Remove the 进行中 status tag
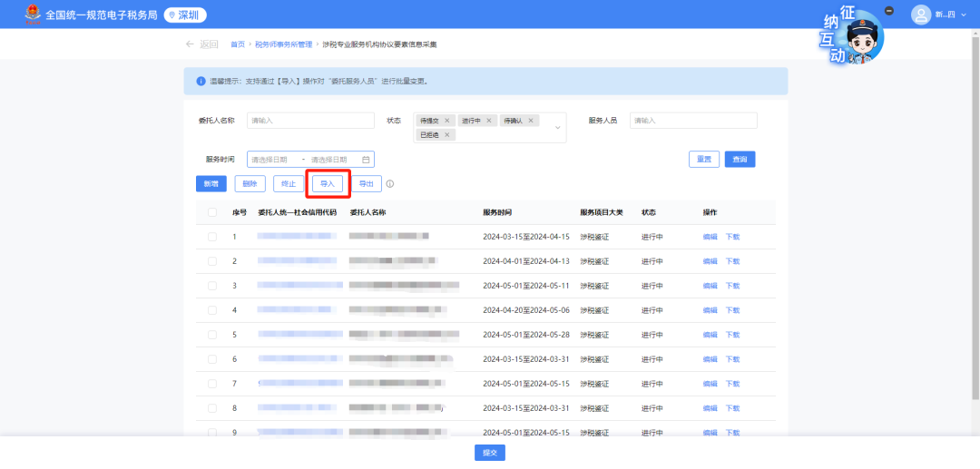 (489, 121)
